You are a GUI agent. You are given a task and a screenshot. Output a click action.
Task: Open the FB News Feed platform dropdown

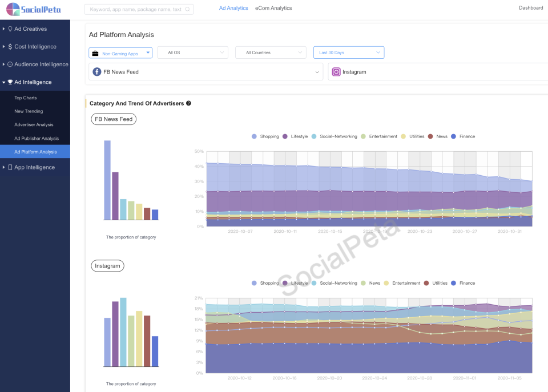click(206, 72)
